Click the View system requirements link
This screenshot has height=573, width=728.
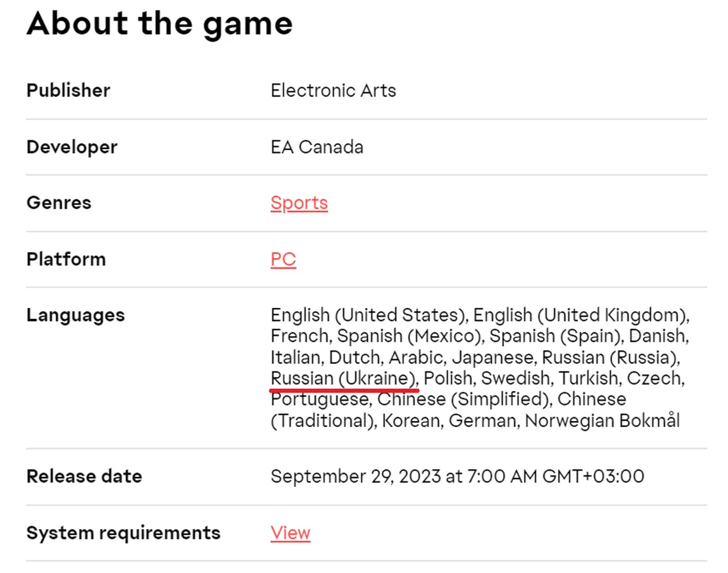click(x=291, y=533)
